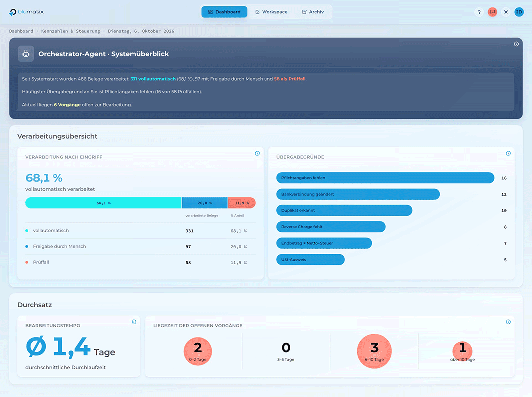Click the 'Verarbeitungsübersicht' section heading

click(x=57, y=136)
